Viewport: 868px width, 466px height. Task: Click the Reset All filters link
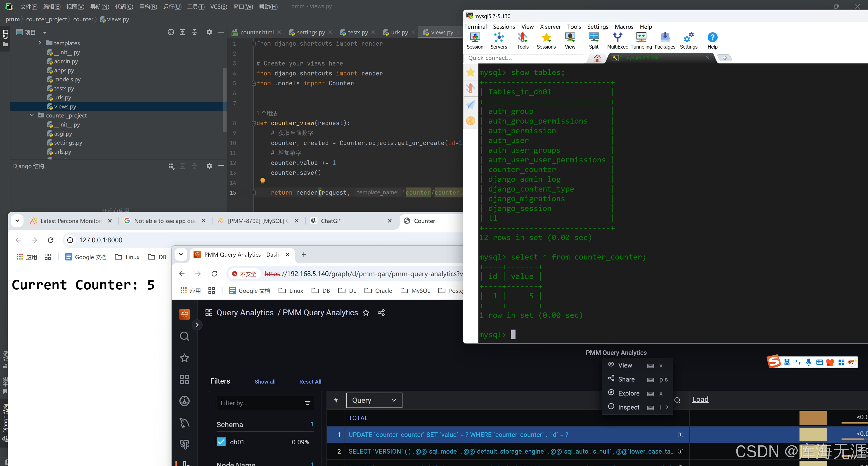310,382
